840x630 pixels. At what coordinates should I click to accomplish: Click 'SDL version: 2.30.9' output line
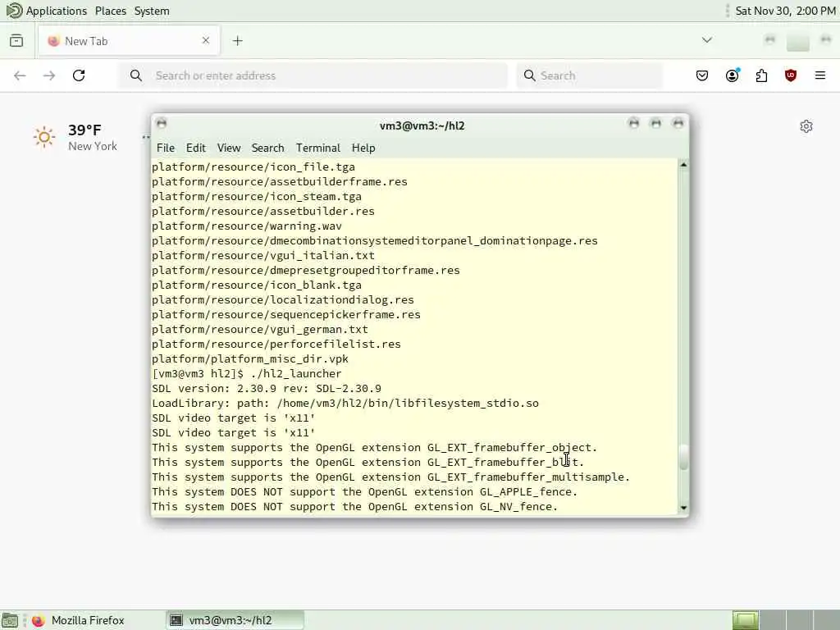pyautogui.click(x=267, y=388)
